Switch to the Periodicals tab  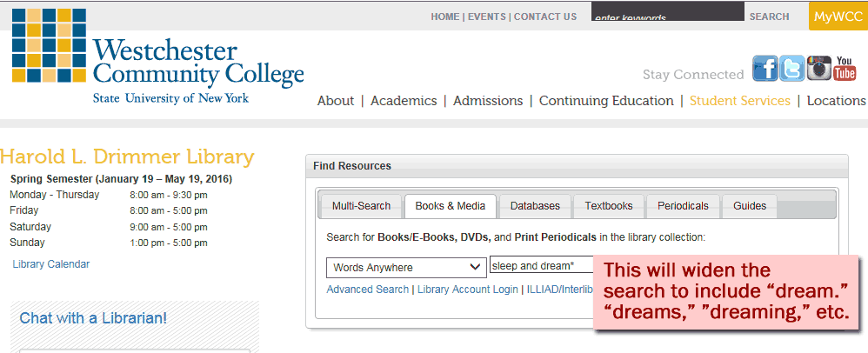coord(683,206)
